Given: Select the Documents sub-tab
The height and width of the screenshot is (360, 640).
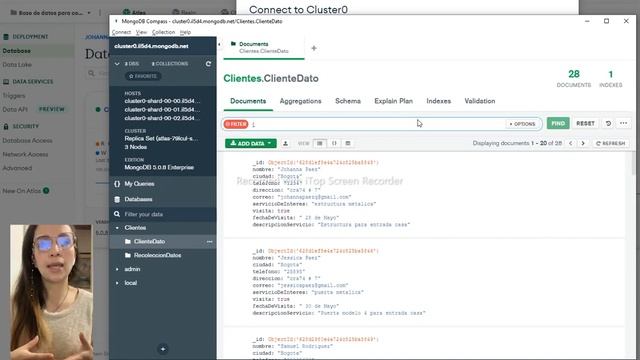Looking at the screenshot, I should 248,101.
